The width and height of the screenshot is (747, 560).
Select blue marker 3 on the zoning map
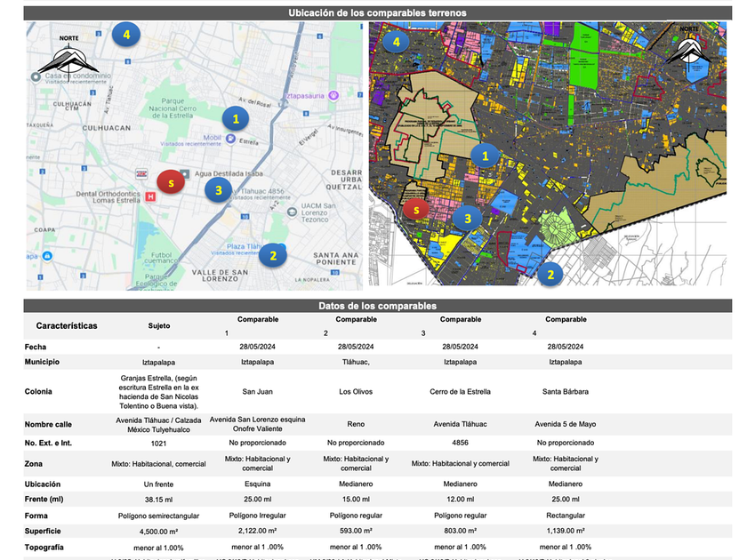[x=467, y=217]
